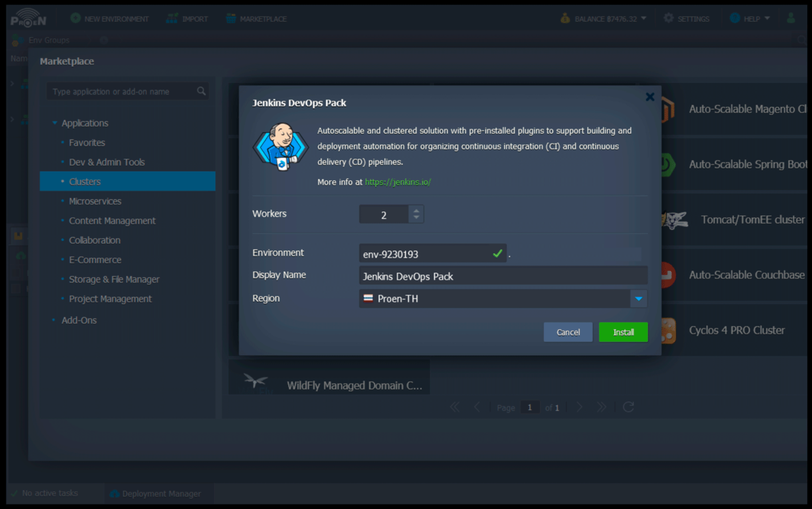Select Clusters category
Viewport: 812px width, 509px height.
pos(127,181)
